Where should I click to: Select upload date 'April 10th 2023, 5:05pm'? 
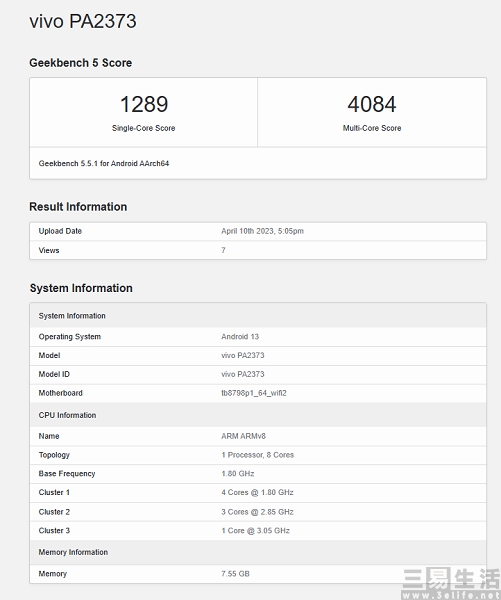[x=262, y=231]
